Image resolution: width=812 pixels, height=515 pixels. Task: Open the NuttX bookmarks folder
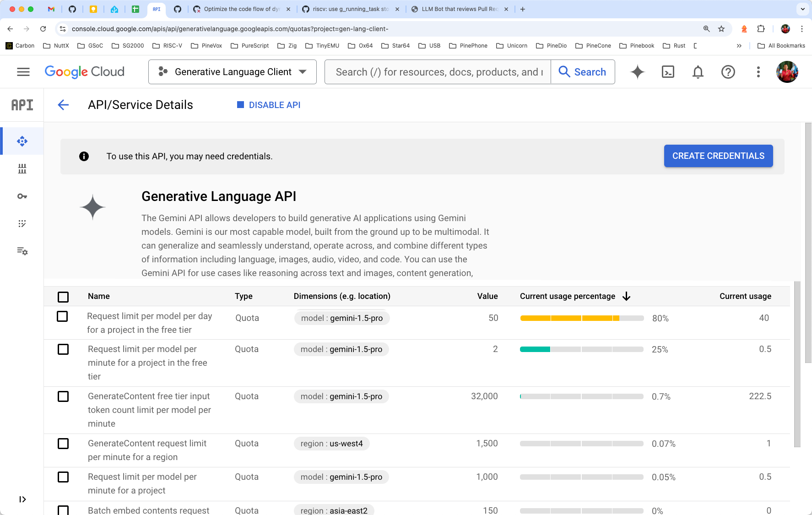click(x=56, y=46)
